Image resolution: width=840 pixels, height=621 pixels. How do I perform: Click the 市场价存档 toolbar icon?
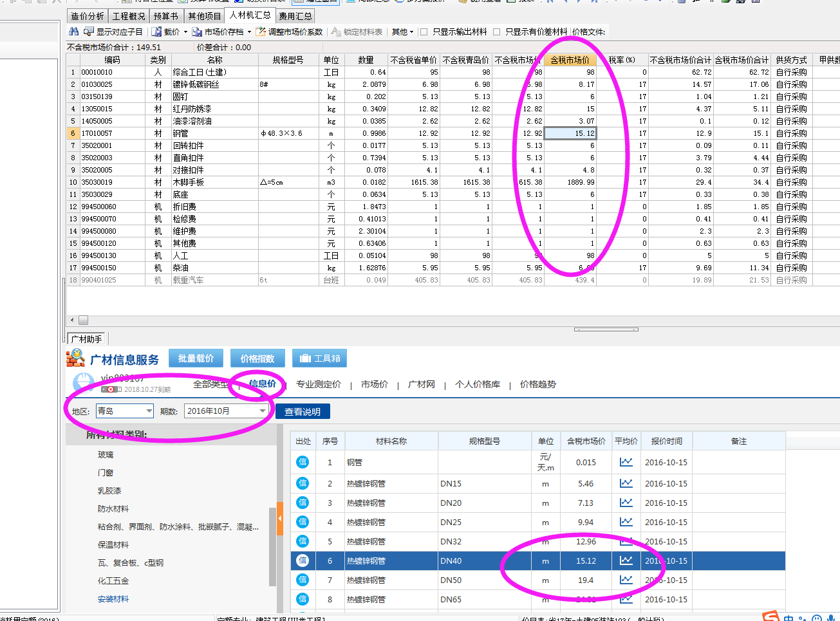tap(197, 32)
